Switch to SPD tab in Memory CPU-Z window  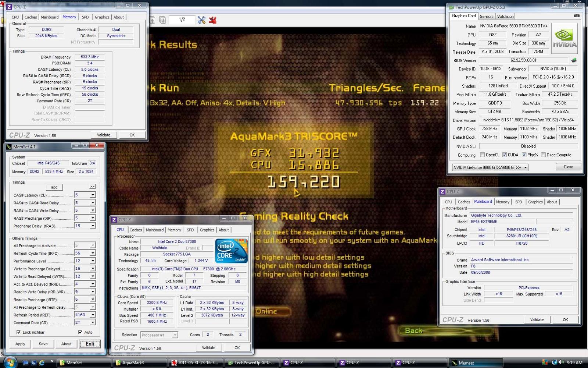point(85,17)
